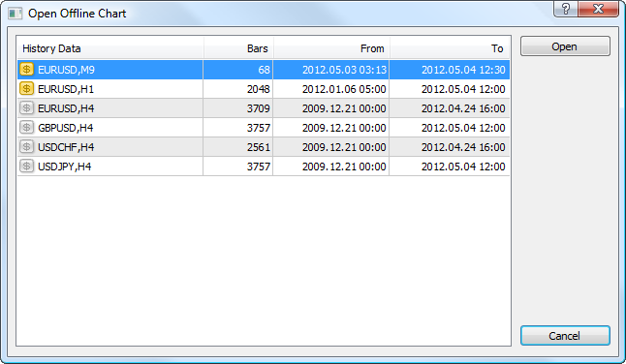Click the From date in the USDJPY,H4 row
This screenshot has height=364, width=626.
344,167
